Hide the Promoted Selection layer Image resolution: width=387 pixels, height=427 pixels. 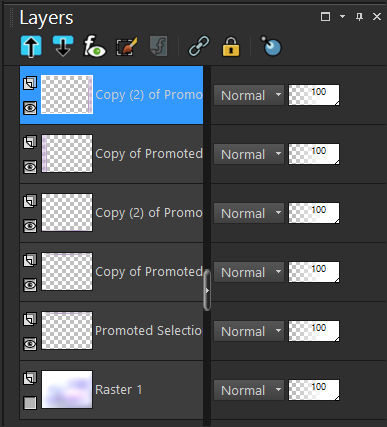tap(30, 344)
